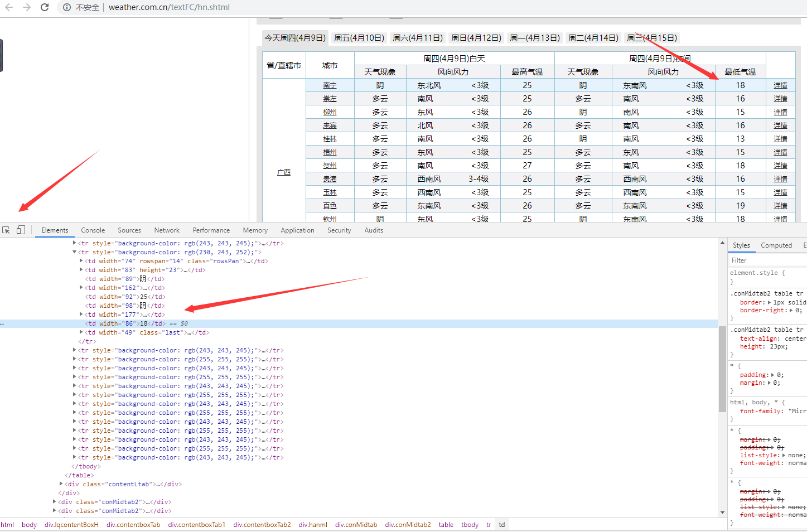Screen dimensions: 807x532
Task: Open the Memory tab
Action: [255, 230]
